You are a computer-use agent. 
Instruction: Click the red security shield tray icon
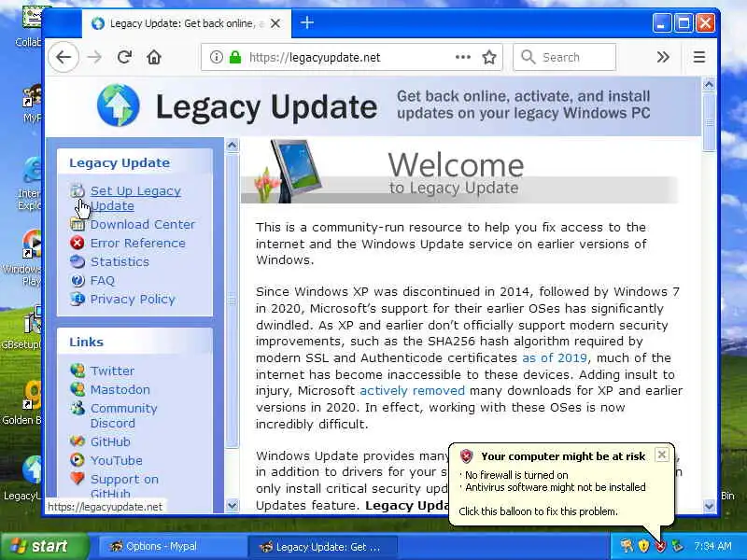660,546
